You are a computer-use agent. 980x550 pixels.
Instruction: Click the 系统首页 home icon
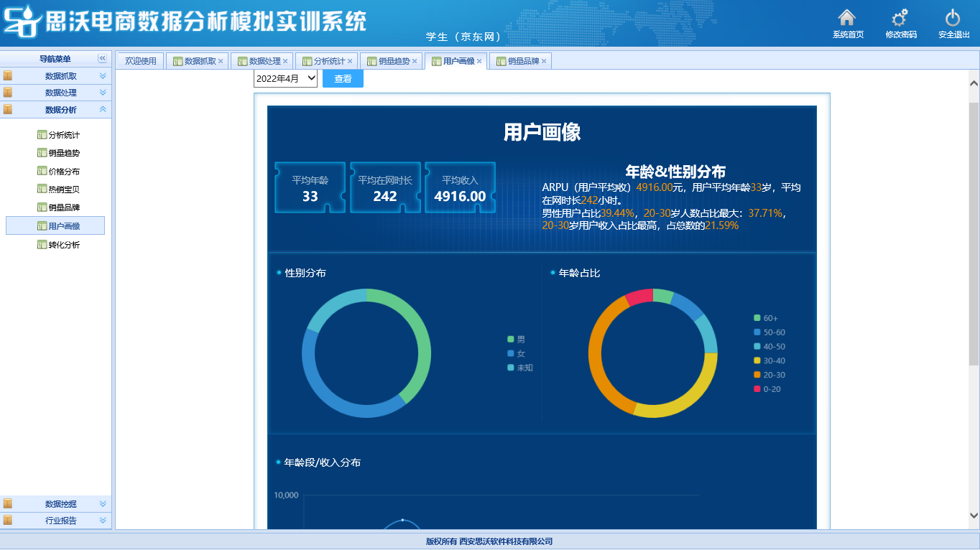[x=848, y=19]
